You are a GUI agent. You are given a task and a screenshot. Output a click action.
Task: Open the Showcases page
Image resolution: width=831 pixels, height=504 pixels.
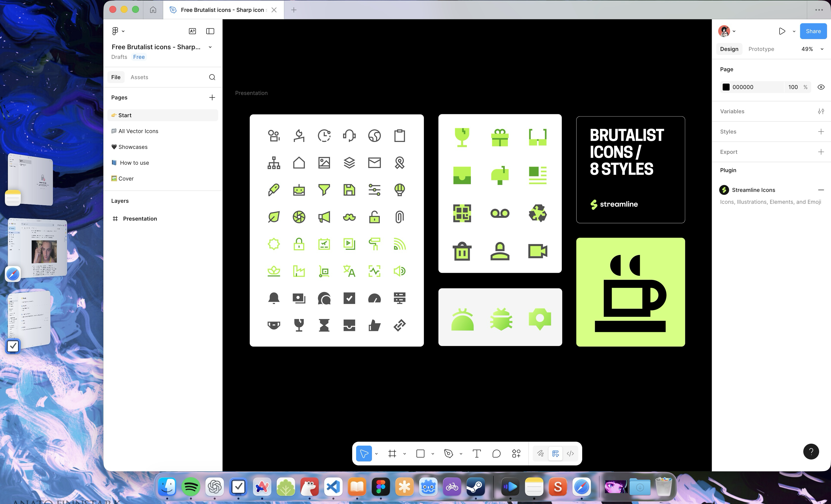tap(163, 147)
